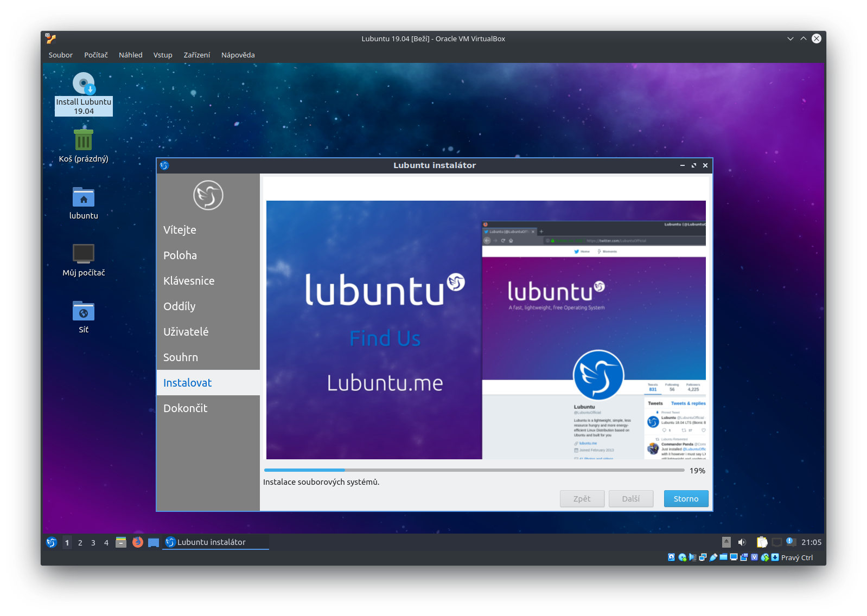Viewport: 867px width, 616px height.
Task: Open the Vstup menu
Action: [x=163, y=55]
